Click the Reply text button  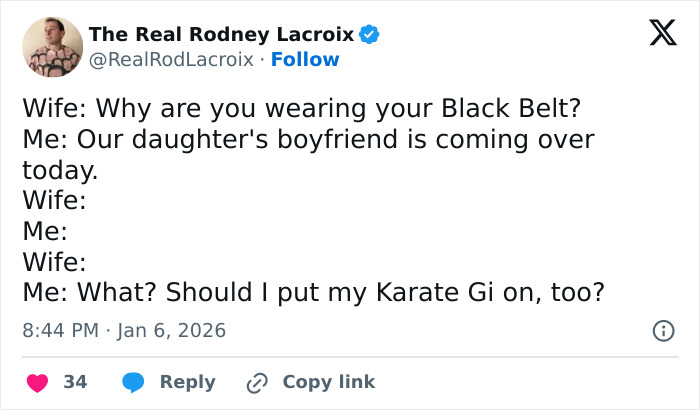click(188, 382)
